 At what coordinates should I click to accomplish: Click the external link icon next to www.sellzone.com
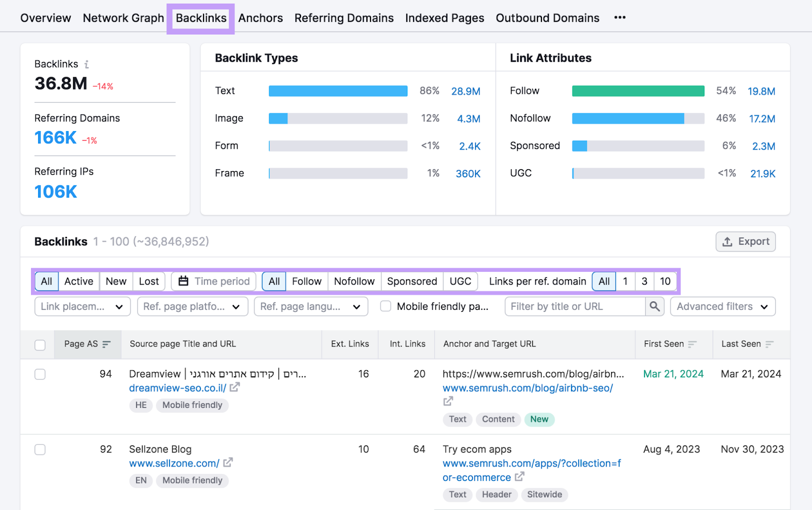point(229,463)
